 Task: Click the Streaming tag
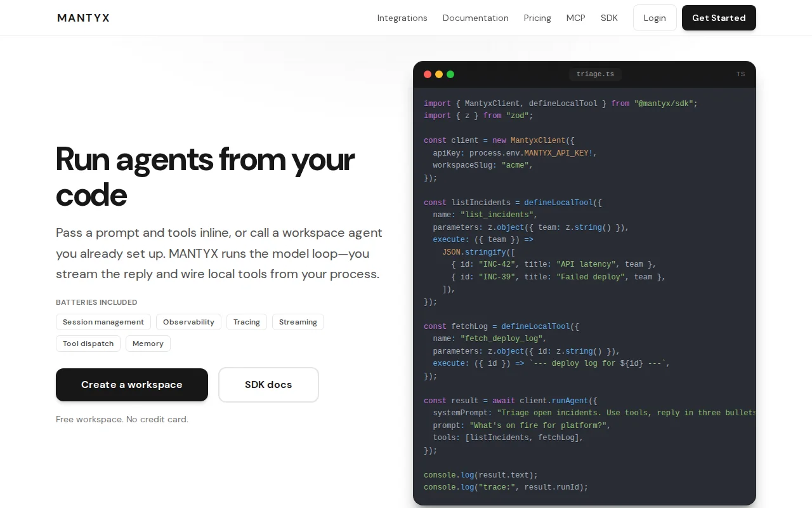298,322
